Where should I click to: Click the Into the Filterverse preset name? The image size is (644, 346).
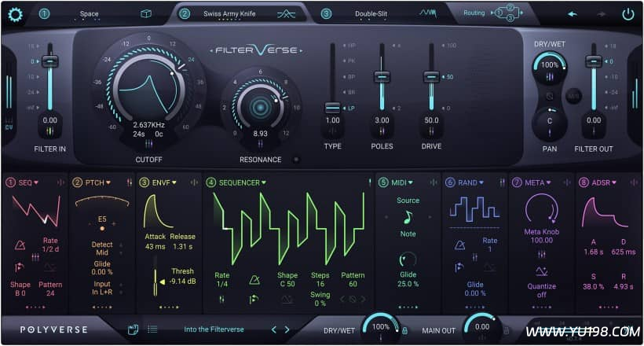point(214,329)
